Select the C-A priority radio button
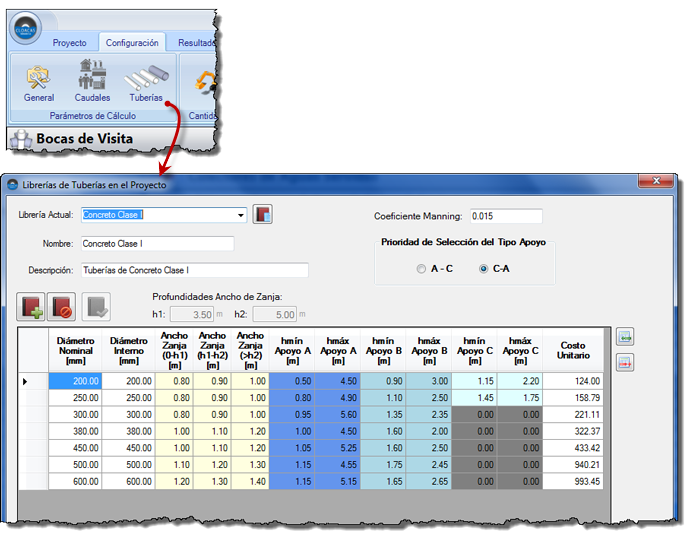The image size is (690, 536). pyautogui.click(x=485, y=269)
